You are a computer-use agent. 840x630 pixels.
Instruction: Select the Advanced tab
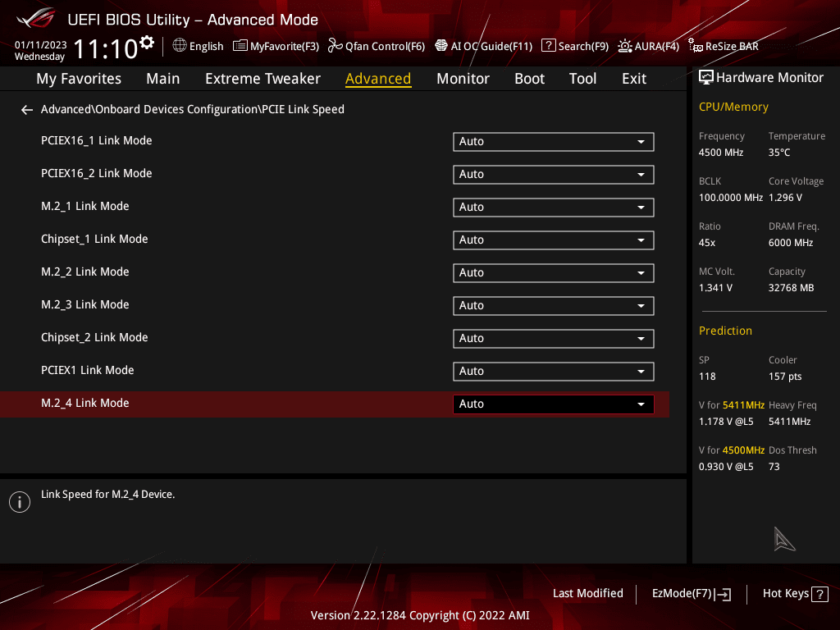(x=378, y=79)
